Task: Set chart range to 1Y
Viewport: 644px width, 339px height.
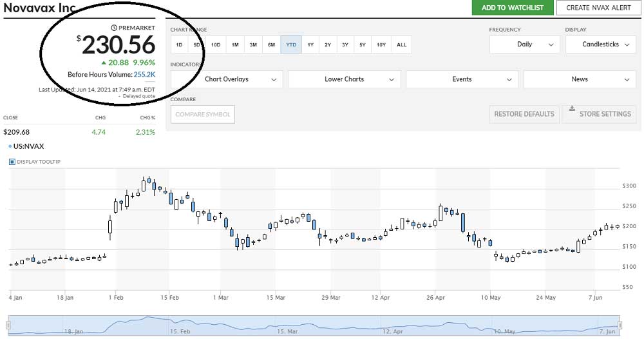Action: pyautogui.click(x=310, y=44)
